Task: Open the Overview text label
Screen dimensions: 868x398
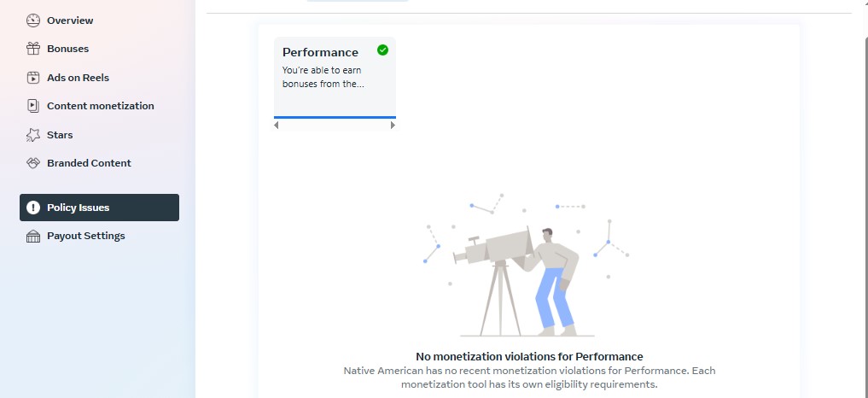Action: (70, 20)
